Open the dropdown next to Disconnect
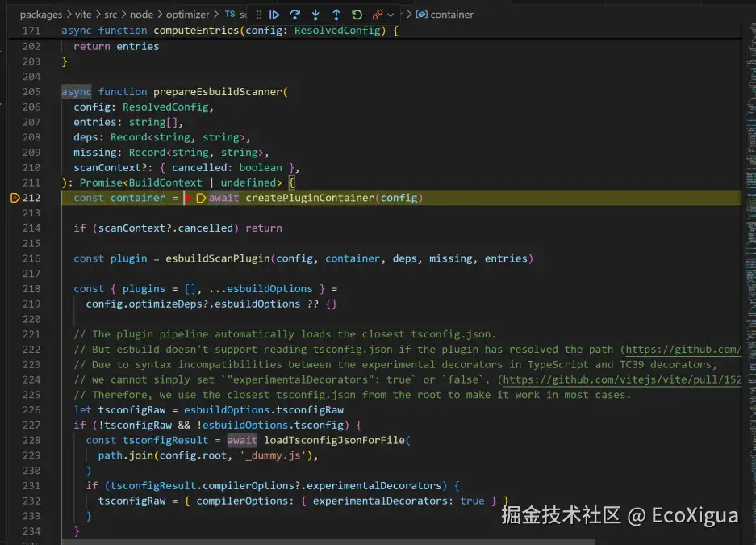 (391, 15)
